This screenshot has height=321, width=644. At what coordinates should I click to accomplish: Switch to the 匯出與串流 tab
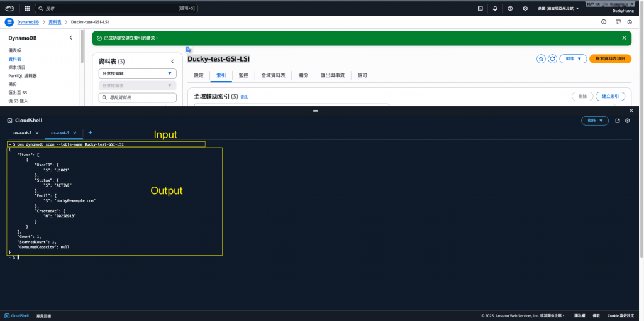click(333, 75)
